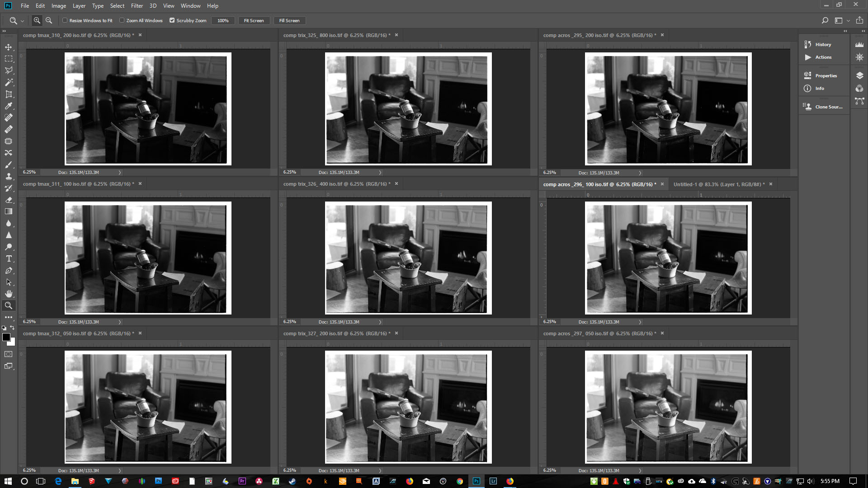Screen dimensions: 868x488
Task: Click the Zoom Out magnifier icon
Action: click(x=49, y=20)
